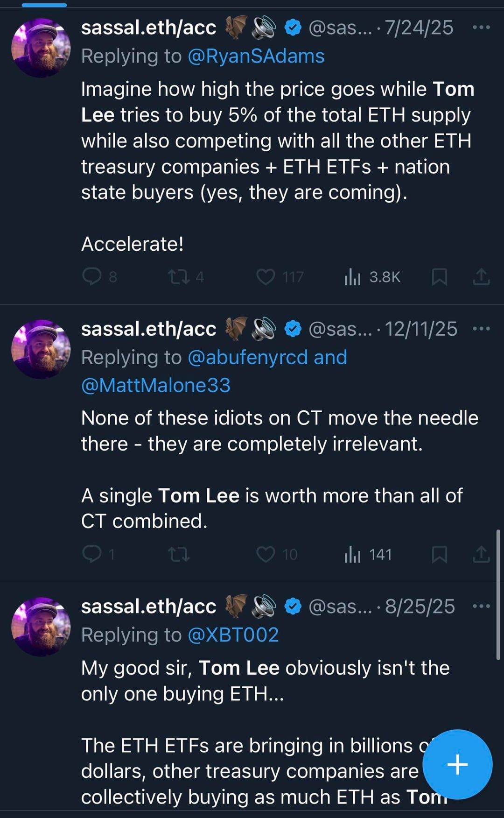Reply to the 7/24/25 Tom Lee tweet
Screen dimensions: 504x818
92,276
